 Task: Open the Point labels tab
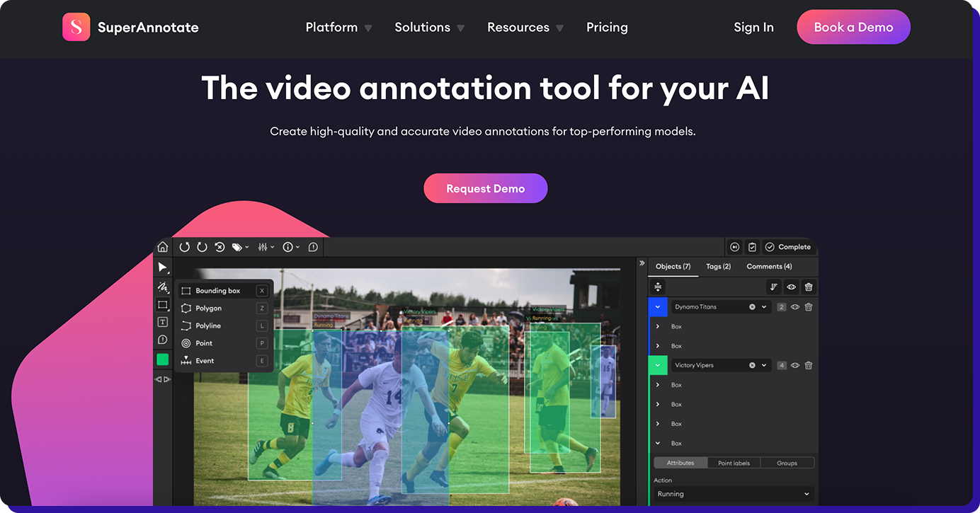pyautogui.click(x=734, y=463)
